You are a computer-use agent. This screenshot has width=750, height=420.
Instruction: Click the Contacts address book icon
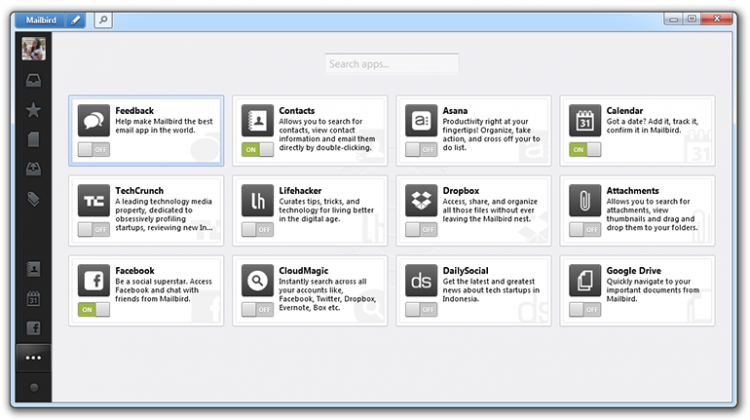(257, 121)
